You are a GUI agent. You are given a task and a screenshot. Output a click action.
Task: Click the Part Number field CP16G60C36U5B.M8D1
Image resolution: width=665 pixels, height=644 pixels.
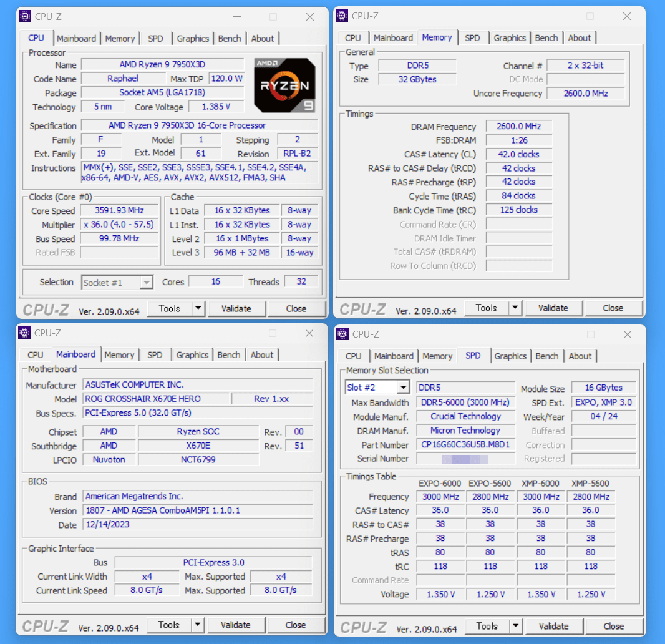tap(465, 445)
